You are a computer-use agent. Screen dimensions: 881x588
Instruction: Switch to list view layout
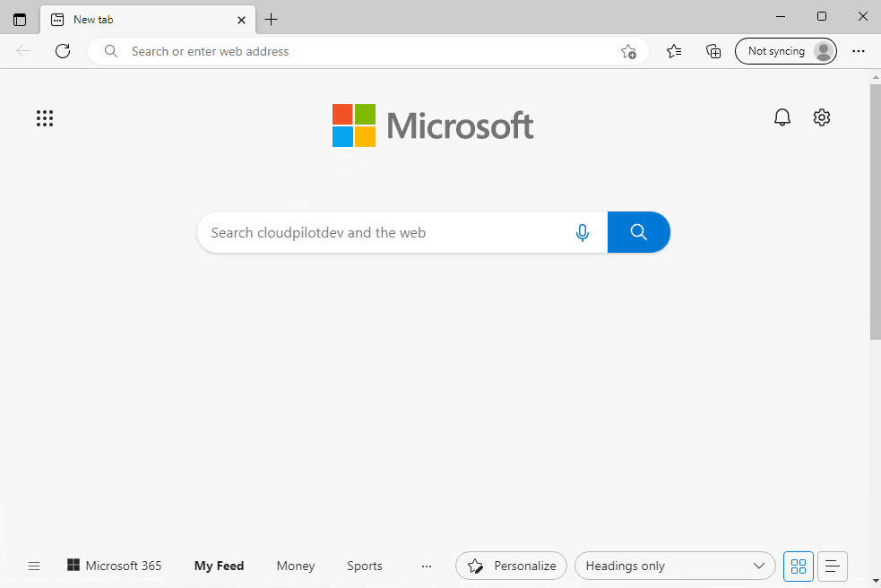click(833, 566)
